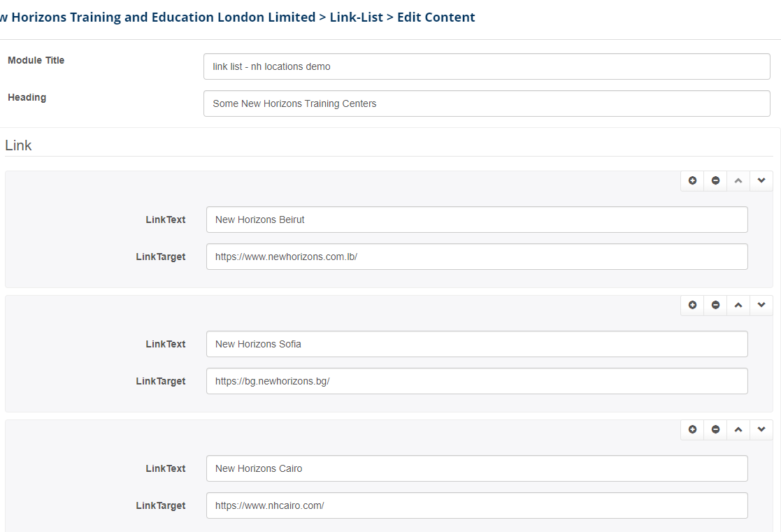Remove the New Horizons Cairo link entry

(x=715, y=429)
